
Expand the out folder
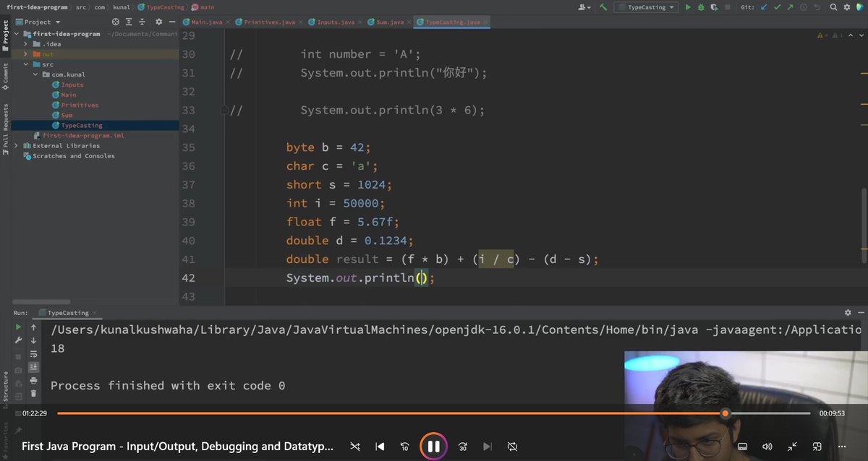click(26, 54)
